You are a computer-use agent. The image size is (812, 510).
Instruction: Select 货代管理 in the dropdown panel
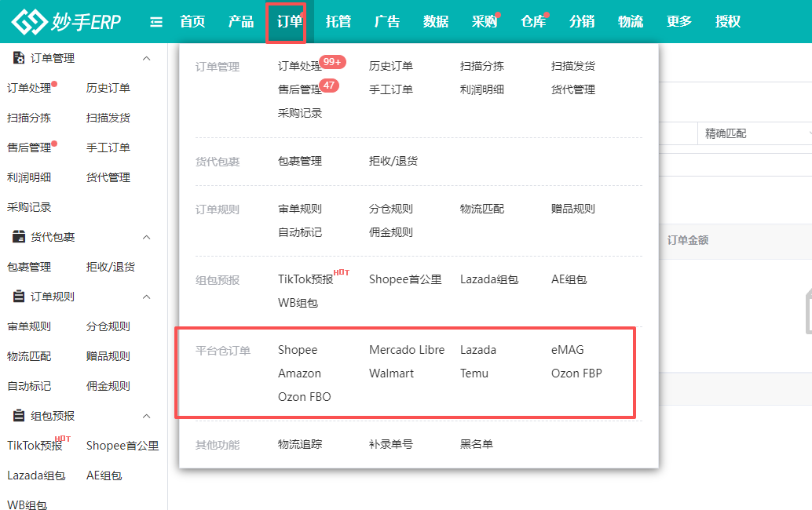pos(573,89)
